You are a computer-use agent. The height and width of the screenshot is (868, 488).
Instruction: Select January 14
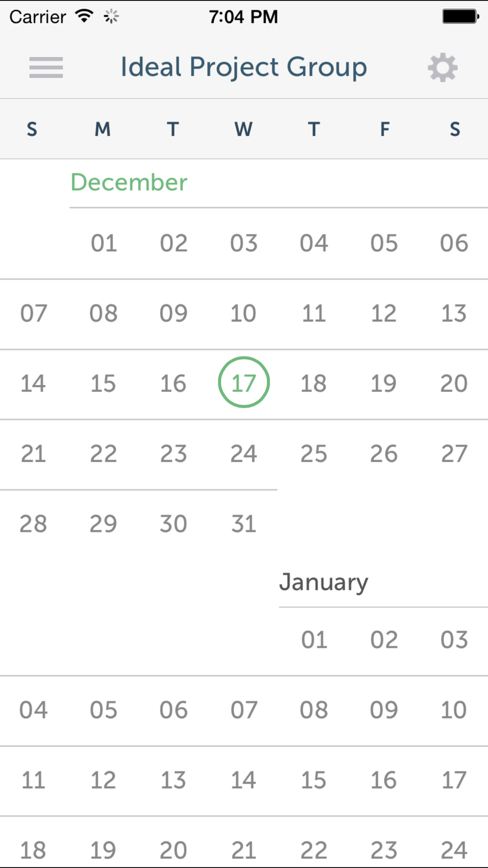click(244, 780)
